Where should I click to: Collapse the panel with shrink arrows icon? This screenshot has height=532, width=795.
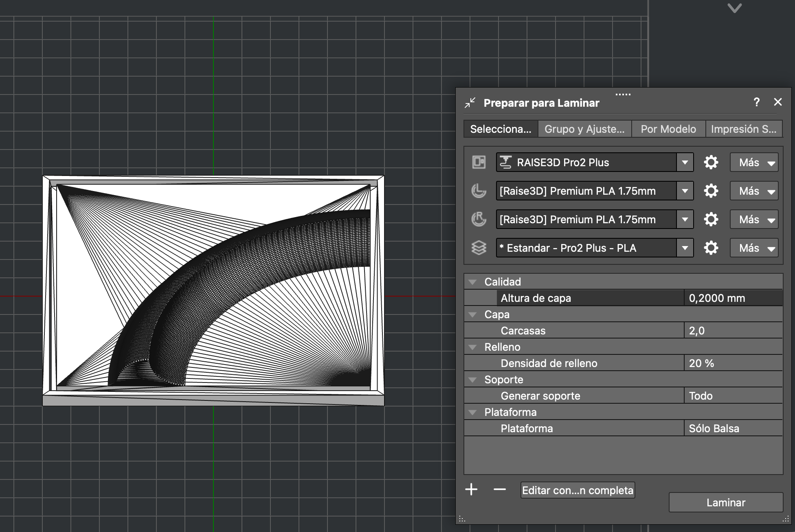[x=470, y=103]
